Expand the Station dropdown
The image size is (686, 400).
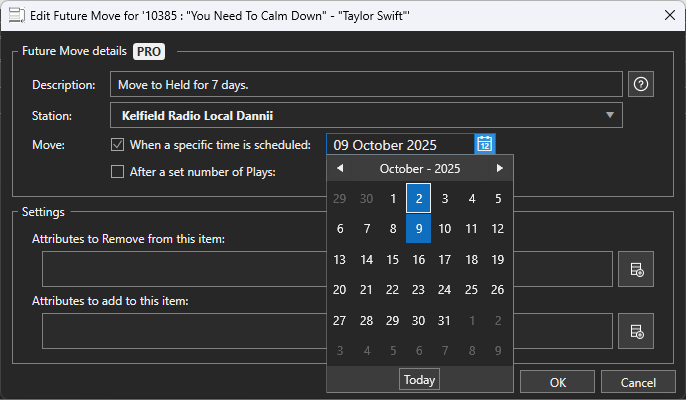pos(609,115)
